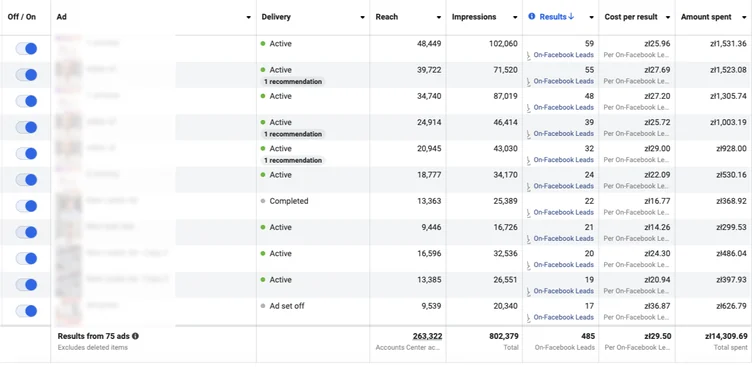This screenshot has width=756, height=367.
Task: Click the Off / On column header
Action: (x=22, y=17)
